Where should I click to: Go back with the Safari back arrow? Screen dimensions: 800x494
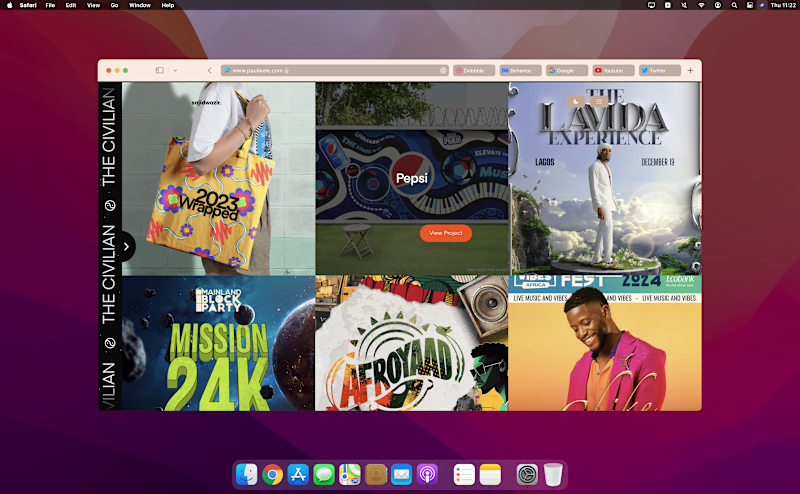point(209,70)
